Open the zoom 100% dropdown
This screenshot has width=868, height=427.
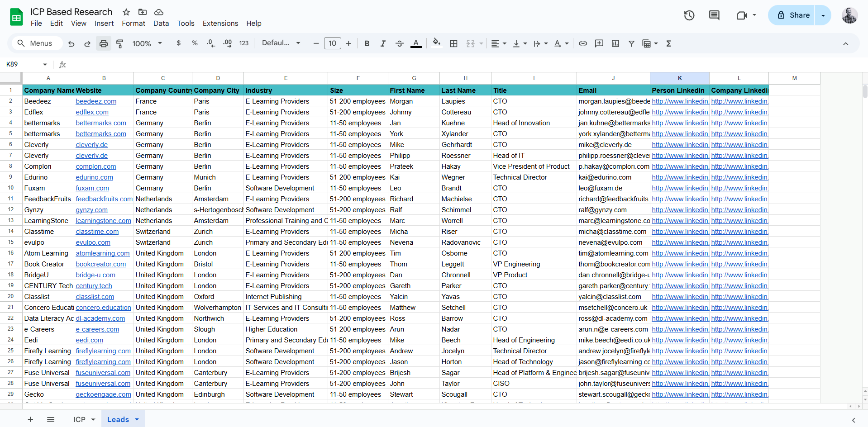pyautogui.click(x=147, y=43)
